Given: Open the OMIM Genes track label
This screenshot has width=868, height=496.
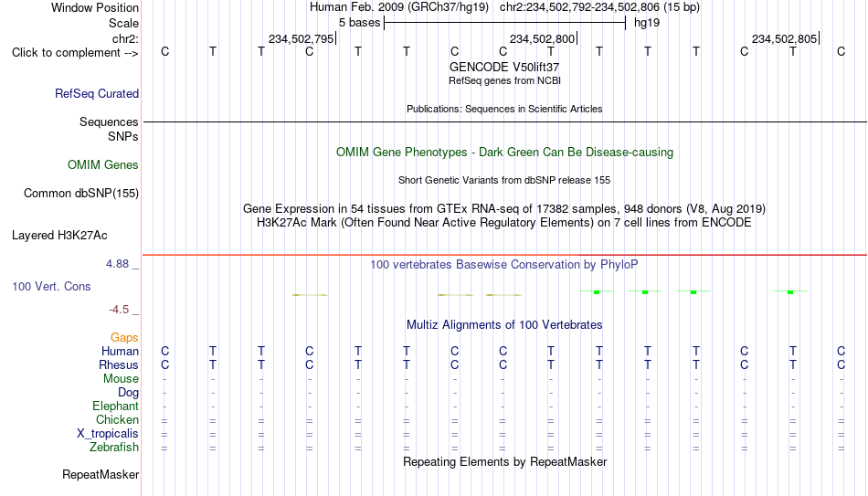Looking at the screenshot, I should tap(102, 165).
